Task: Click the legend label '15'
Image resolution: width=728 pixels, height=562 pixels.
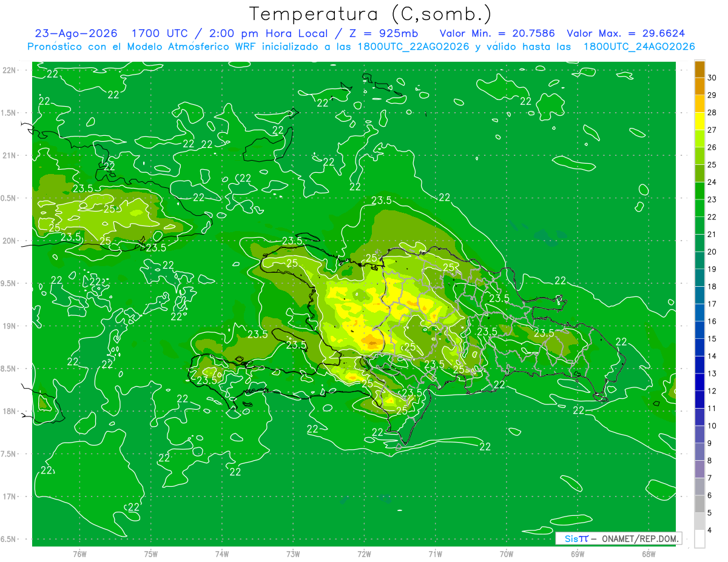Action: point(712,339)
